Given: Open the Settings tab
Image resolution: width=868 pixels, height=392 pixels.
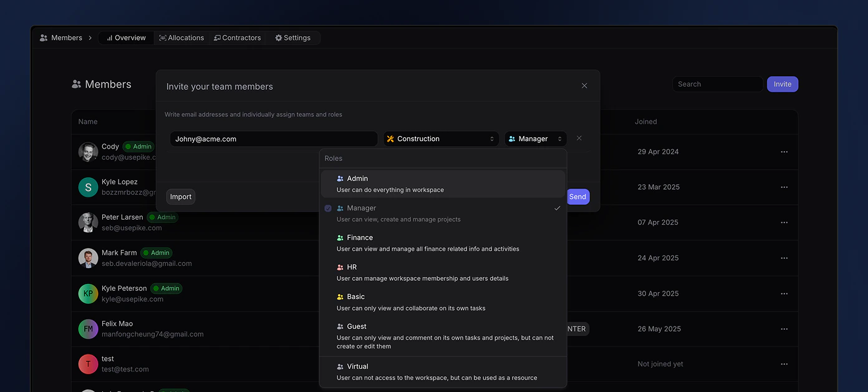Looking at the screenshot, I should click(x=292, y=38).
